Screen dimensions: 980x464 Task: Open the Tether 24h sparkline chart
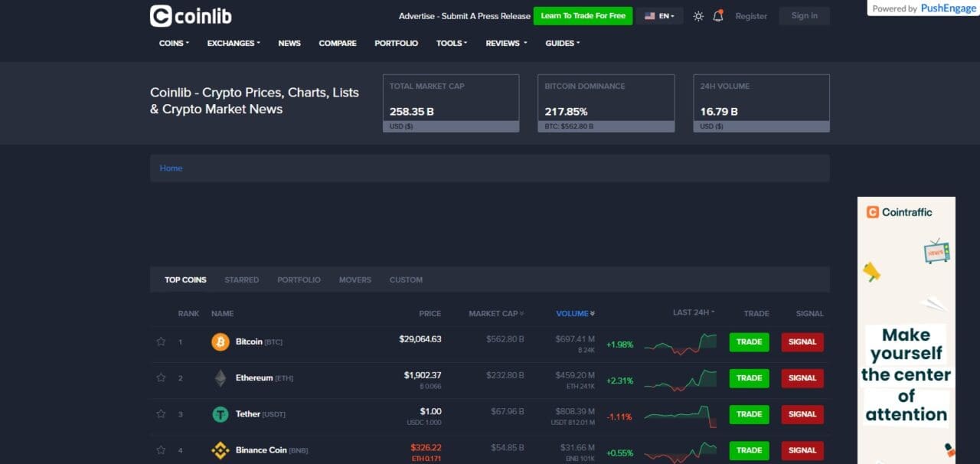(x=680, y=417)
